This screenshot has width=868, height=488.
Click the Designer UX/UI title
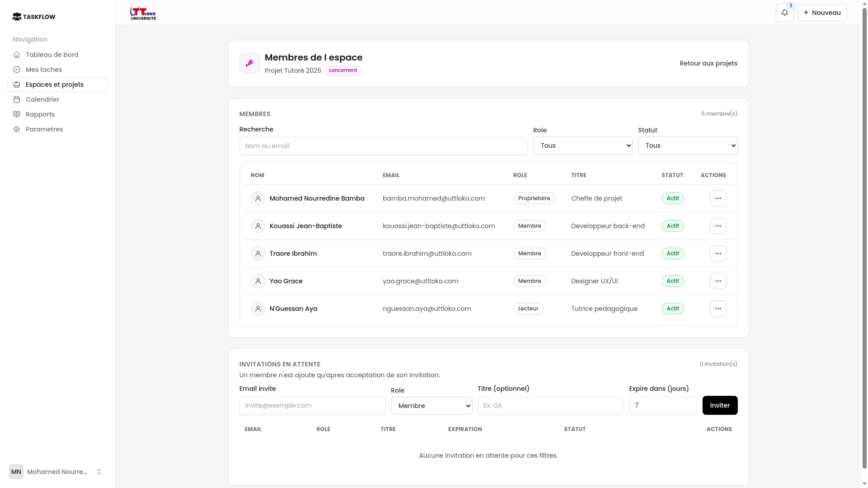pos(594,281)
